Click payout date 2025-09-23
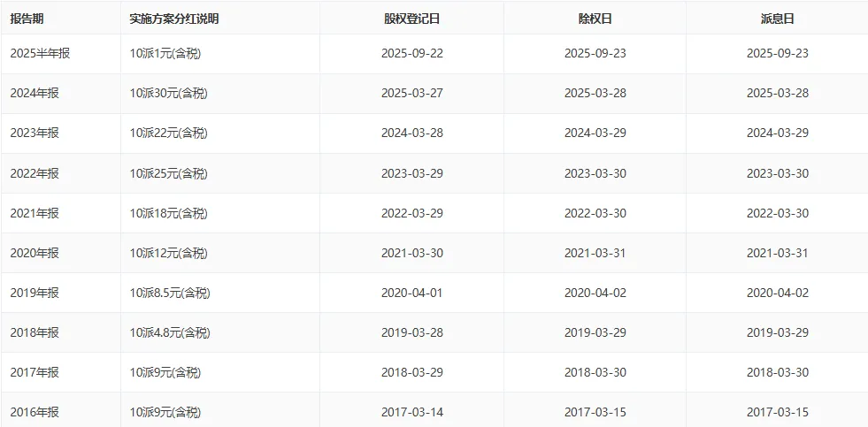Screen dimensions: 868x427 [x=777, y=53]
